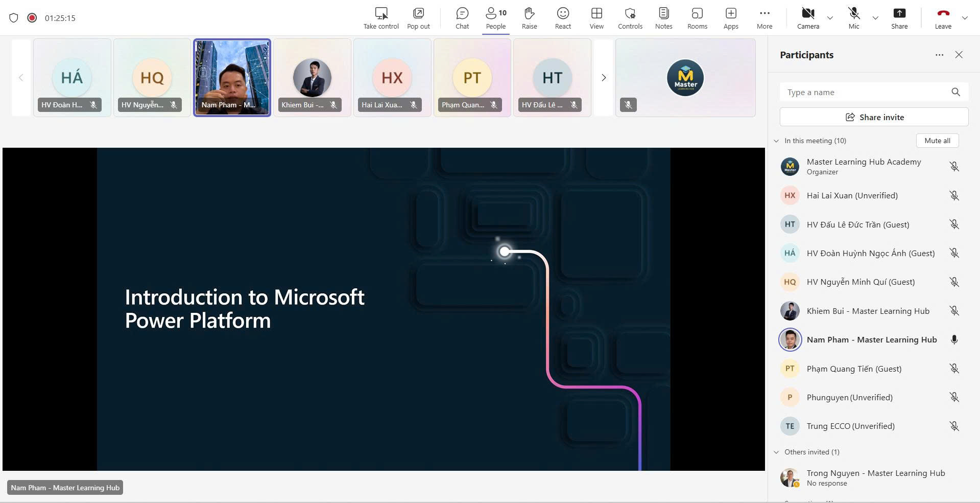Image resolution: width=980 pixels, height=503 pixels.
Task: Collapse the 'In this meeting' section
Action: pyautogui.click(x=776, y=141)
